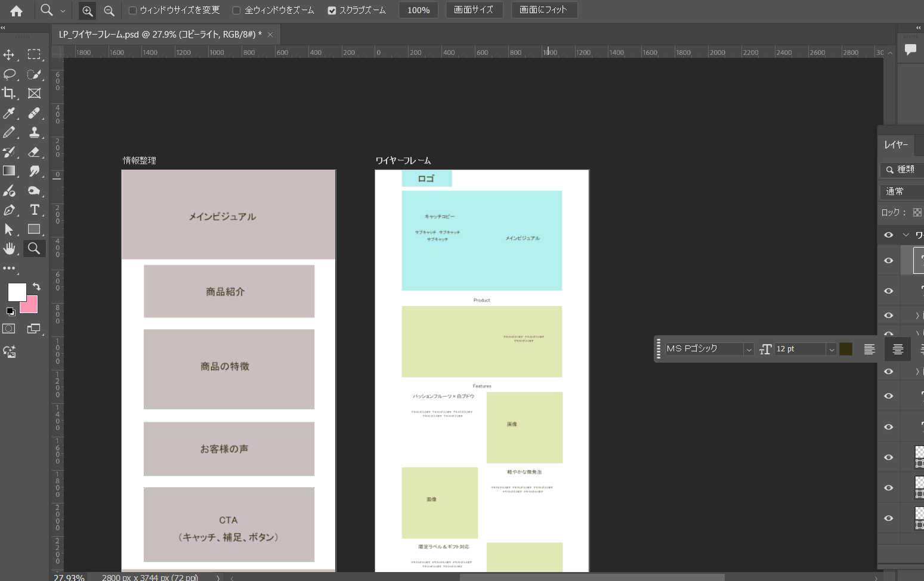
Task: Open the レイヤー panel tab
Action: [x=896, y=145]
